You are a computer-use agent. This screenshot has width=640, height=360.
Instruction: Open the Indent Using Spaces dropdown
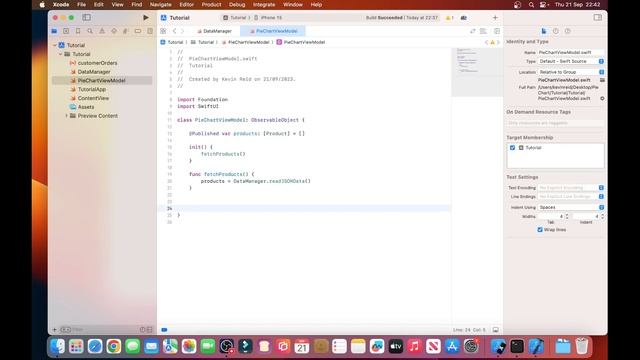point(571,207)
